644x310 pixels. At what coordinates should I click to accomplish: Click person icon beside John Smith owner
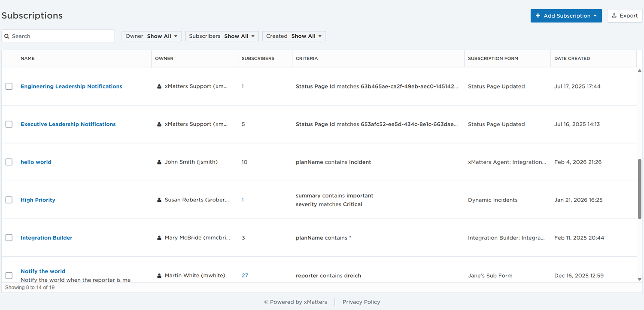[159, 162]
